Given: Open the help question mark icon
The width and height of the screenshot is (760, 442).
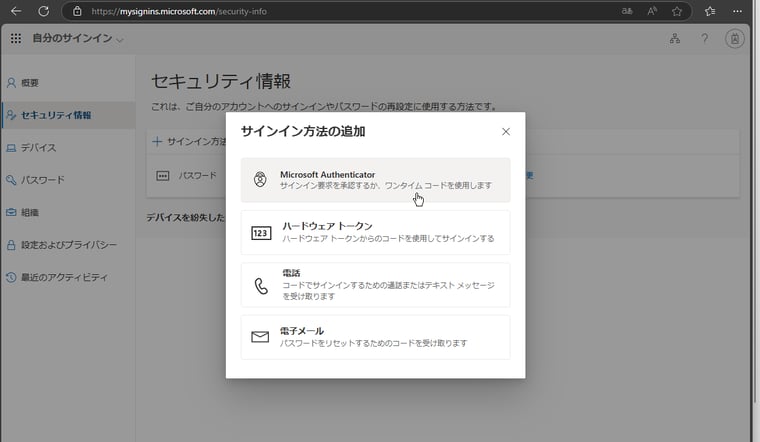Looking at the screenshot, I should [704, 38].
